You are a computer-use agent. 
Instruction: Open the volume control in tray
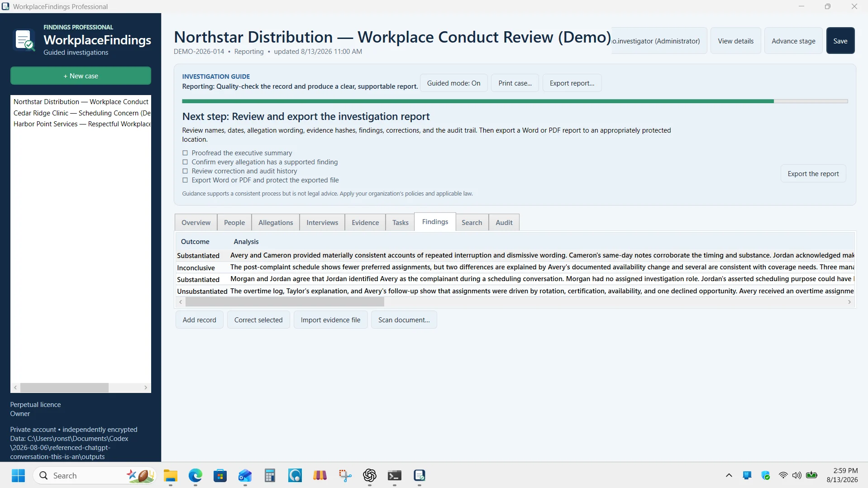(796, 475)
